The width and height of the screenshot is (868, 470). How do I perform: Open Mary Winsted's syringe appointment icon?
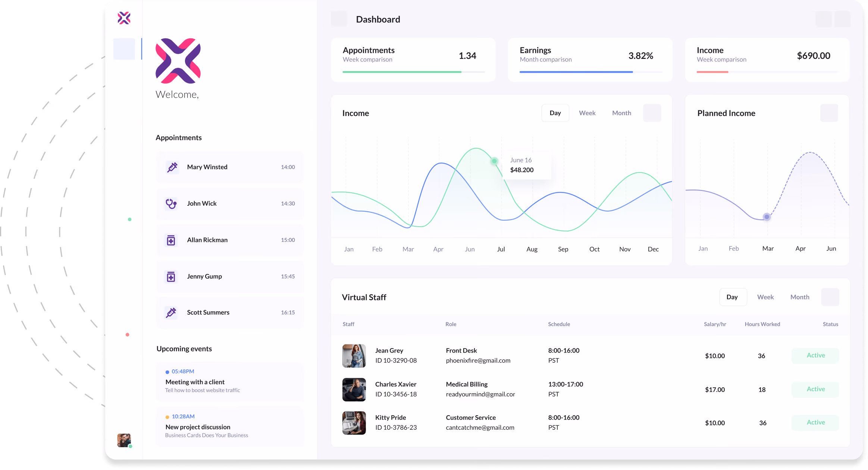(x=172, y=167)
